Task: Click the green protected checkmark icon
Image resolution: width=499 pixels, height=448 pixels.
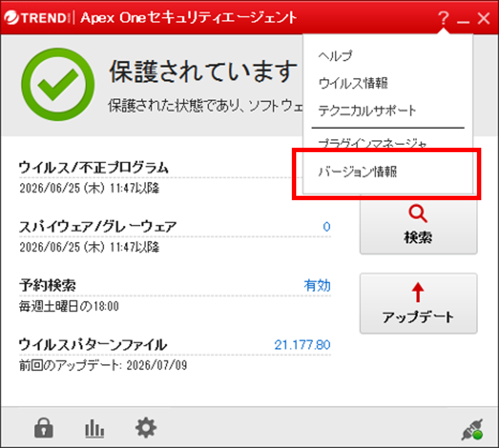Action: click(58, 84)
